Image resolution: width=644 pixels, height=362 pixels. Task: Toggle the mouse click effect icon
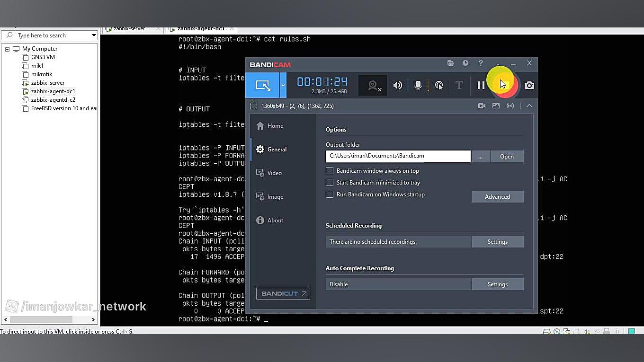pos(439,85)
